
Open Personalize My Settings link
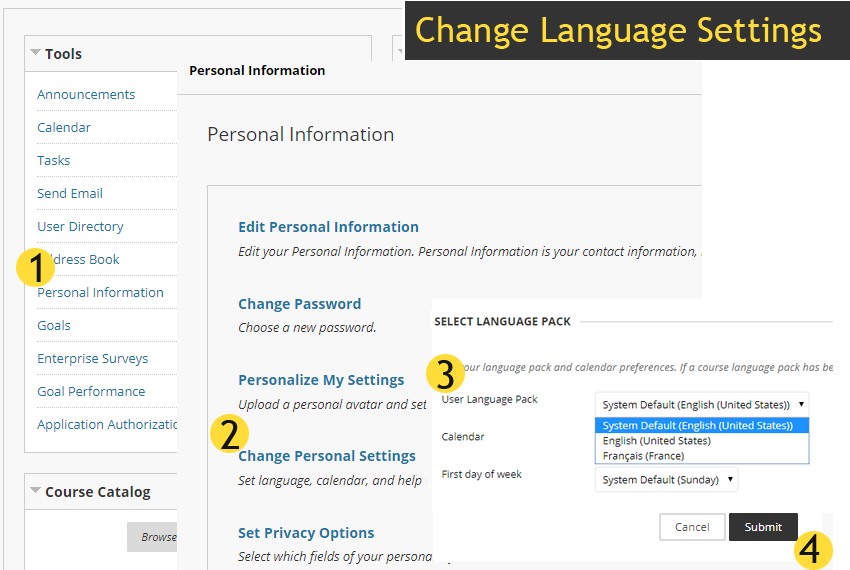[x=321, y=380]
